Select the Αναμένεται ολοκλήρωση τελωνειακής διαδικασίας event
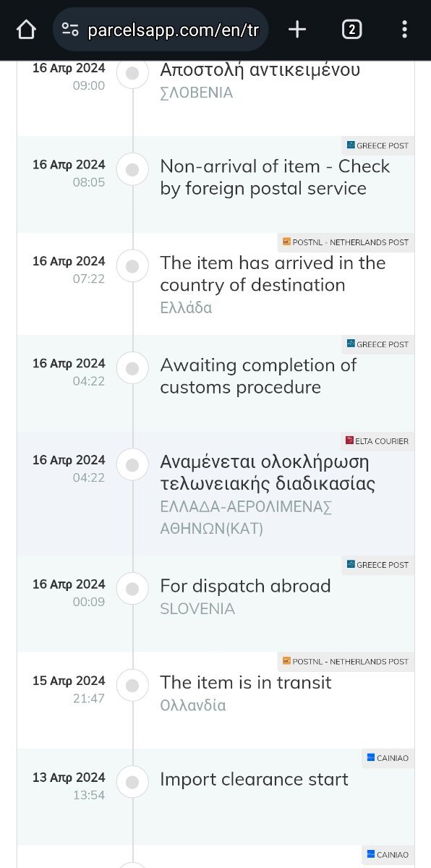Image resolution: width=431 pixels, height=868 pixels. pos(268,472)
